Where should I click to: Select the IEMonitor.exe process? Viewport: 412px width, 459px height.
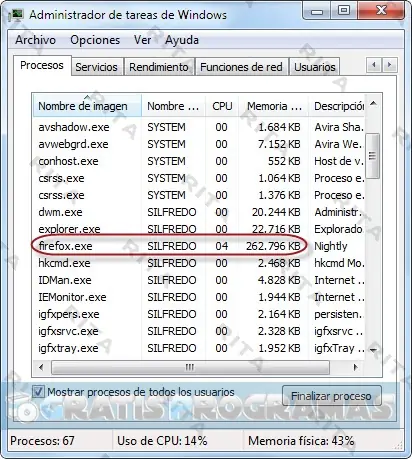click(x=199, y=297)
